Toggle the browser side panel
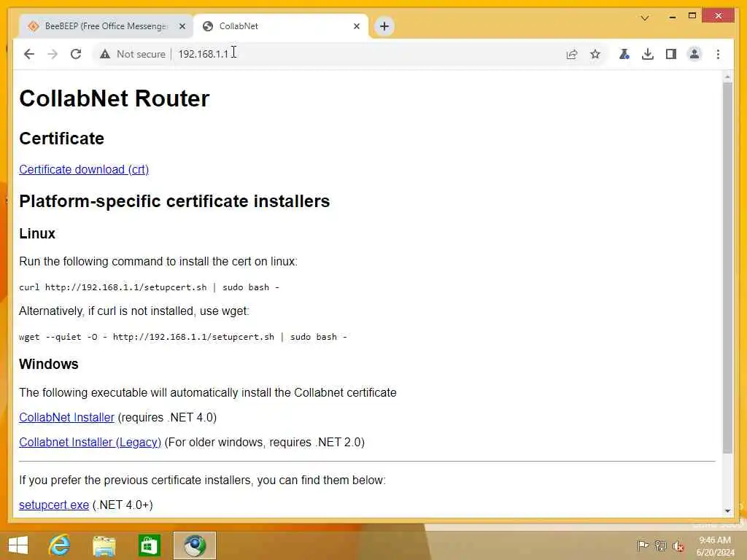The image size is (747, 560). pyautogui.click(x=671, y=54)
